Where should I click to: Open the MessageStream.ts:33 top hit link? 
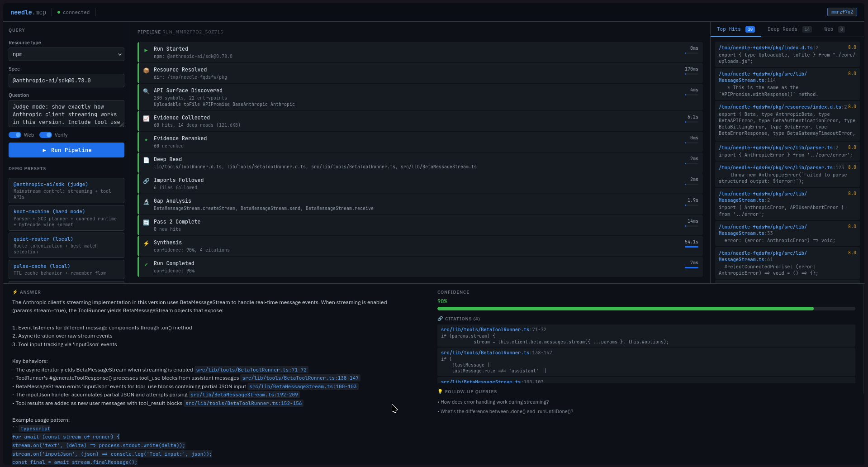[x=763, y=230]
